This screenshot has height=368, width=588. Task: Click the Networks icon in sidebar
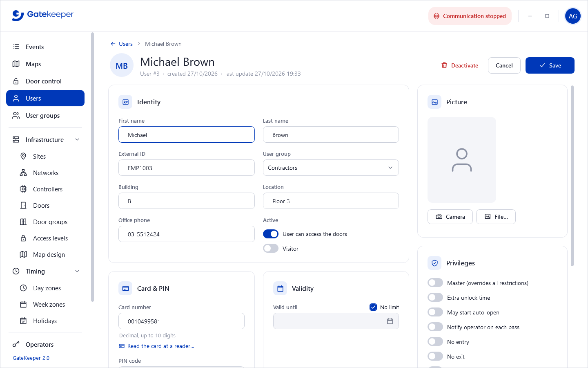coord(23,173)
